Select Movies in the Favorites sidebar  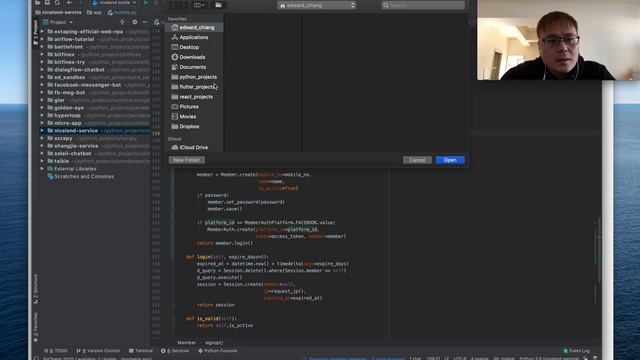click(188, 116)
